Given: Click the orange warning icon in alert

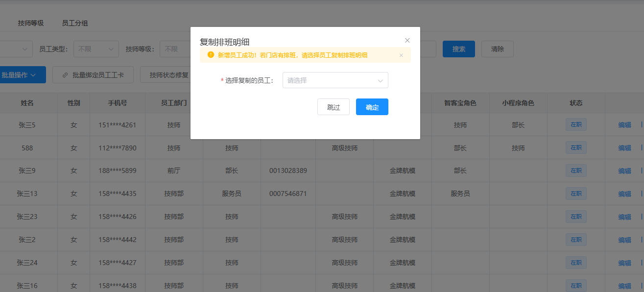Looking at the screenshot, I should (211, 55).
